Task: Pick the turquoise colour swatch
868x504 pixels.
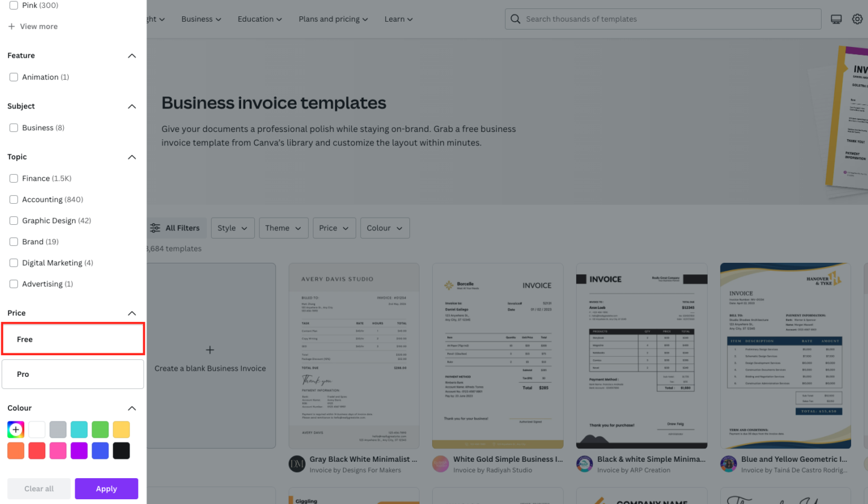Action: click(79, 430)
